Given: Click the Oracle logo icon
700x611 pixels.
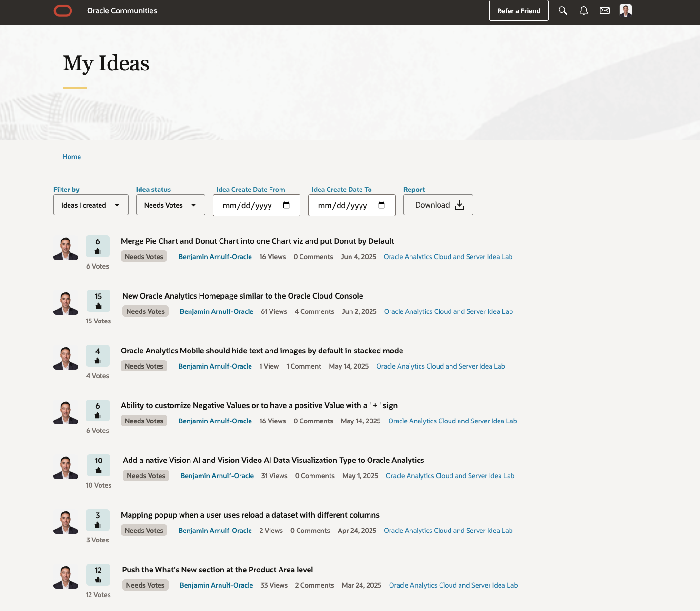Looking at the screenshot, I should pos(63,10).
